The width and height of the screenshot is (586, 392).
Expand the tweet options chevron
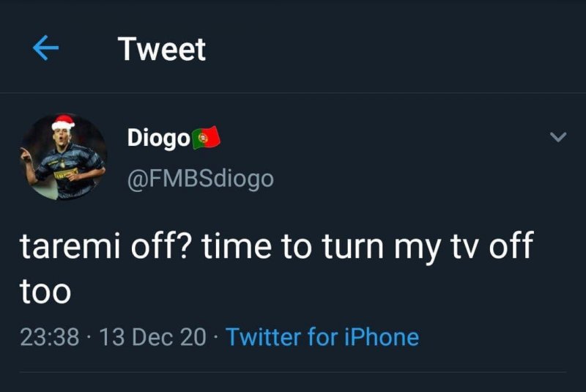click(x=558, y=137)
